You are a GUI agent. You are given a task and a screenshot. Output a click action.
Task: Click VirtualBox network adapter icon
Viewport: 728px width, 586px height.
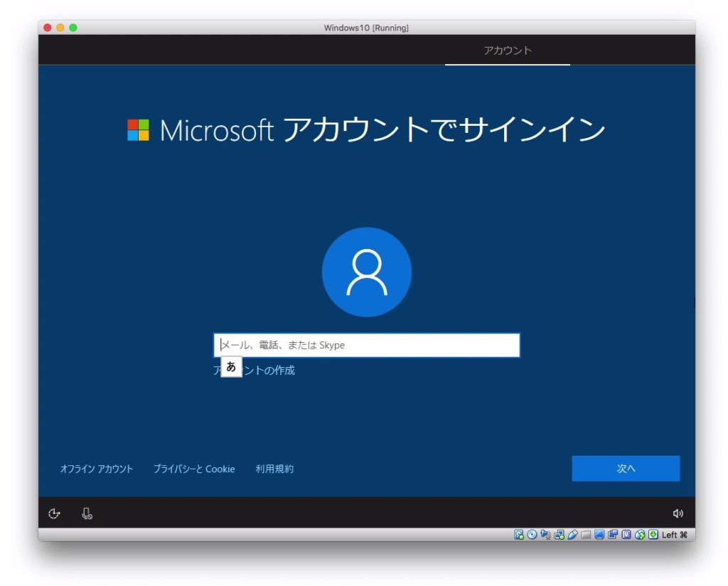pyautogui.click(x=559, y=535)
